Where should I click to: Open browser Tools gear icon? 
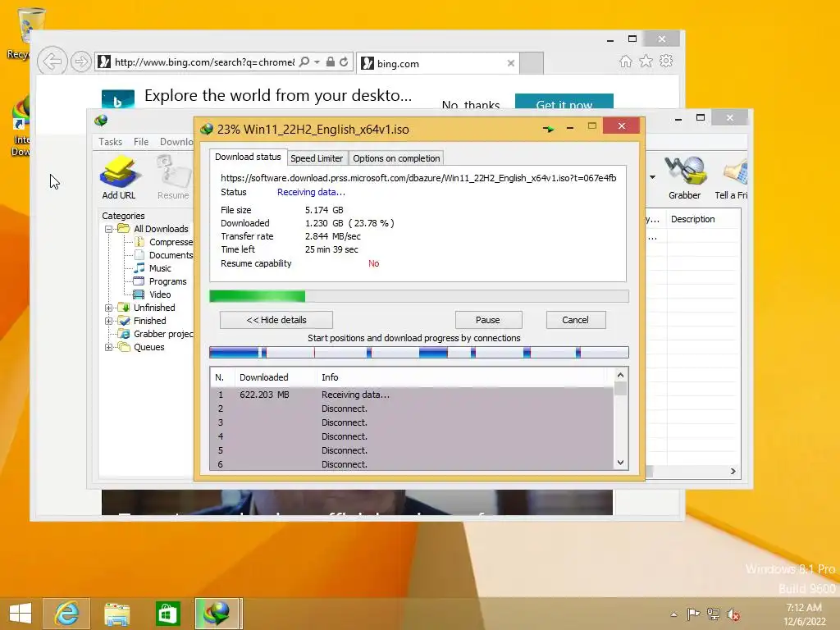(x=666, y=61)
